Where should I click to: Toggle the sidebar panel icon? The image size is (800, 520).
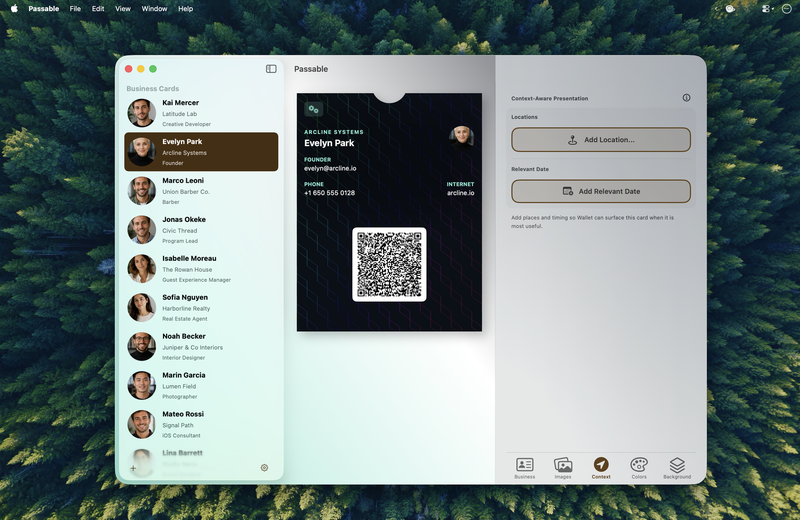pyautogui.click(x=271, y=69)
